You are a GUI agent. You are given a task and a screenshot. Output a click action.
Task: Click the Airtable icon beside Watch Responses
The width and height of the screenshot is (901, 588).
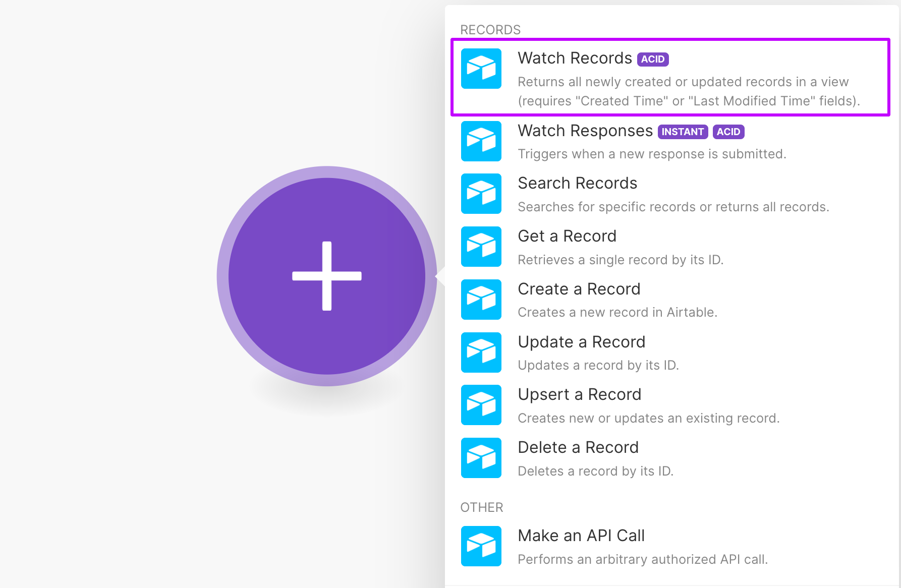tap(481, 141)
